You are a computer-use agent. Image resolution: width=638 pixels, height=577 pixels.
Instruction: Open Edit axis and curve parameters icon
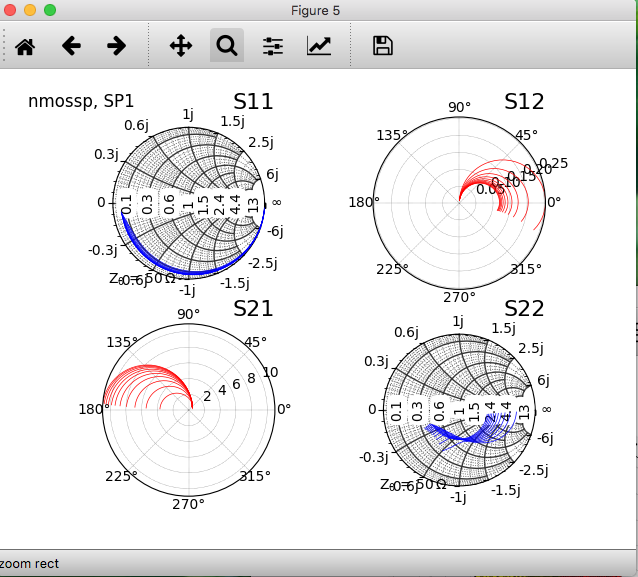click(x=319, y=46)
